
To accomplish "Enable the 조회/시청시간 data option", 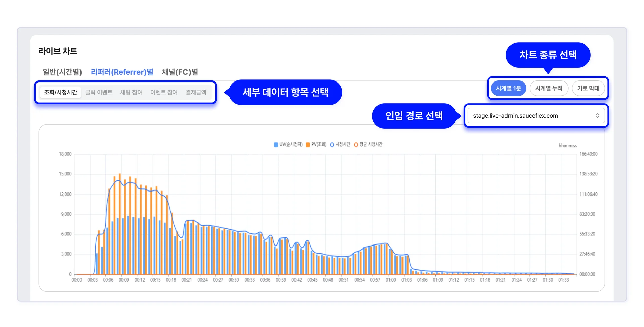I will pyautogui.click(x=61, y=92).
